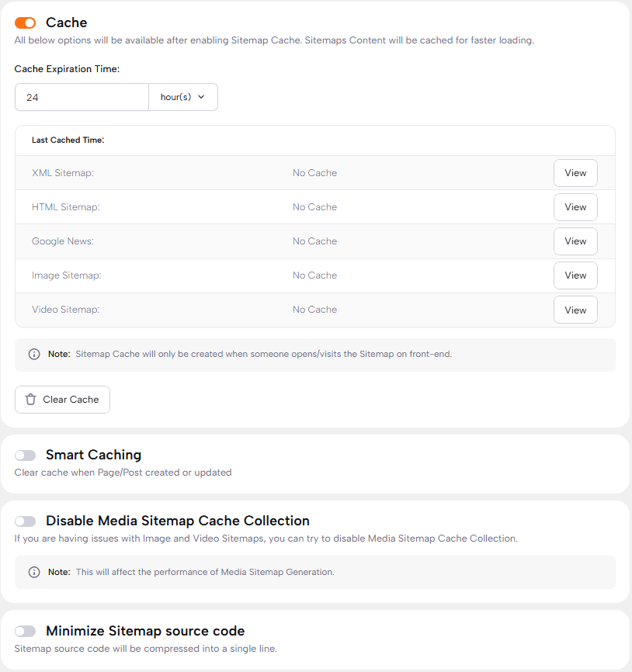
Task: Click the info icon beside the front-end cache note
Action: pyautogui.click(x=34, y=354)
